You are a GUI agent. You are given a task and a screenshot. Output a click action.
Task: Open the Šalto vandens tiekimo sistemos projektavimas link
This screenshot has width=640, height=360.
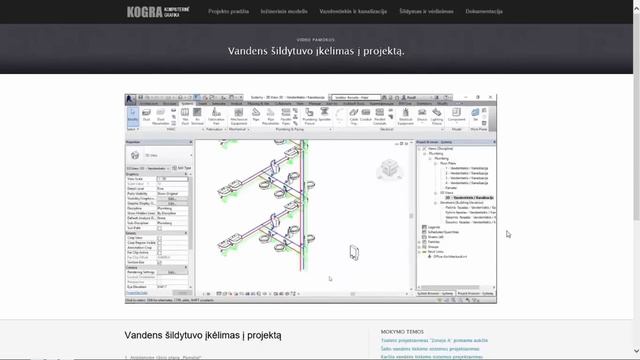tap(430, 349)
